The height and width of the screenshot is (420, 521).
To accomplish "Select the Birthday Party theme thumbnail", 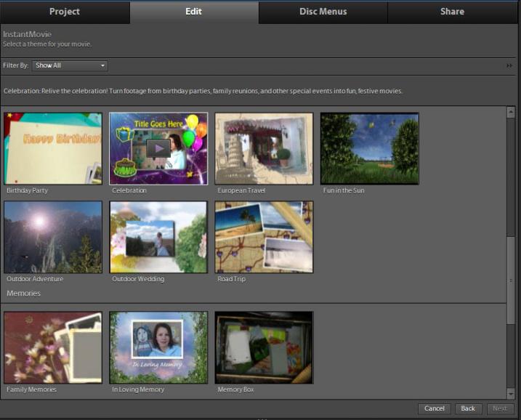I will 53,148.
